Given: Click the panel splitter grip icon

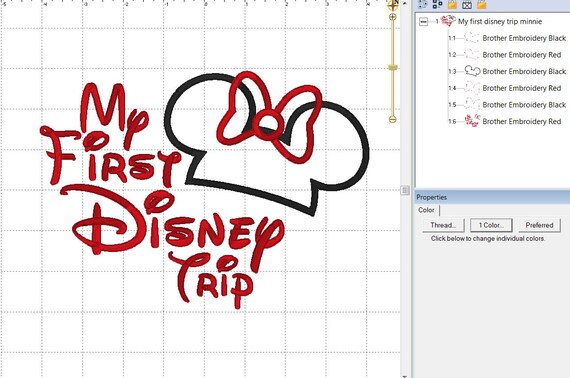Looking at the screenshot, I should click(x=405, y=190).
